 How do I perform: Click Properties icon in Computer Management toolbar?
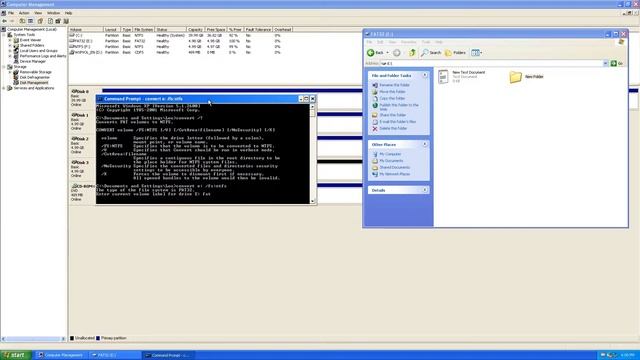(40, 21)
